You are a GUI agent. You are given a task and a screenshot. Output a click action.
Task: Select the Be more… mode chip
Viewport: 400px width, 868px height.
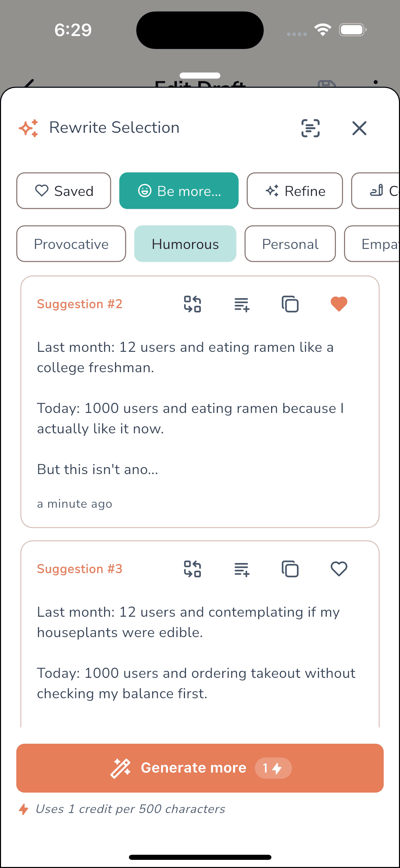click(179, 191)
